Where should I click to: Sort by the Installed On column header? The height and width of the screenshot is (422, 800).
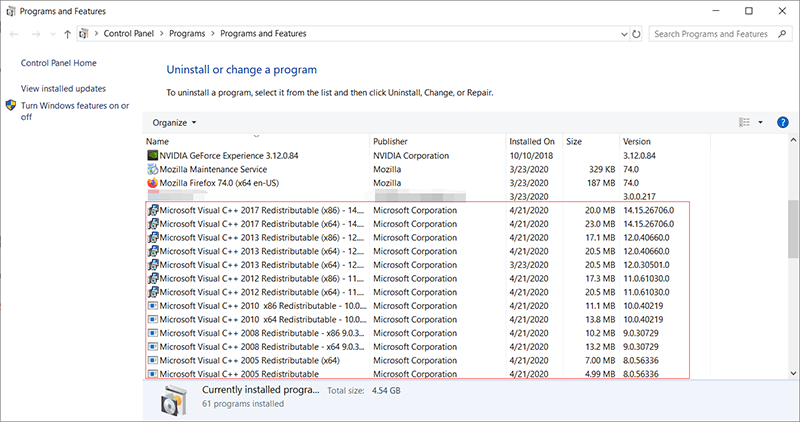tap(534, 141)
